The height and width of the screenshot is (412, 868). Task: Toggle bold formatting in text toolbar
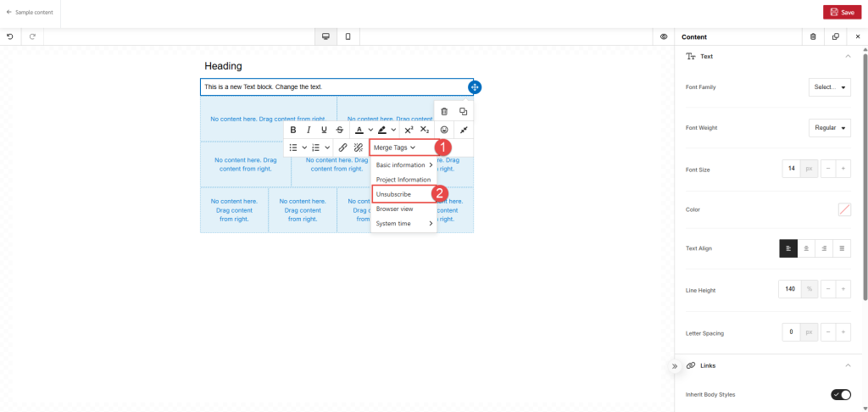click(293, 130)
